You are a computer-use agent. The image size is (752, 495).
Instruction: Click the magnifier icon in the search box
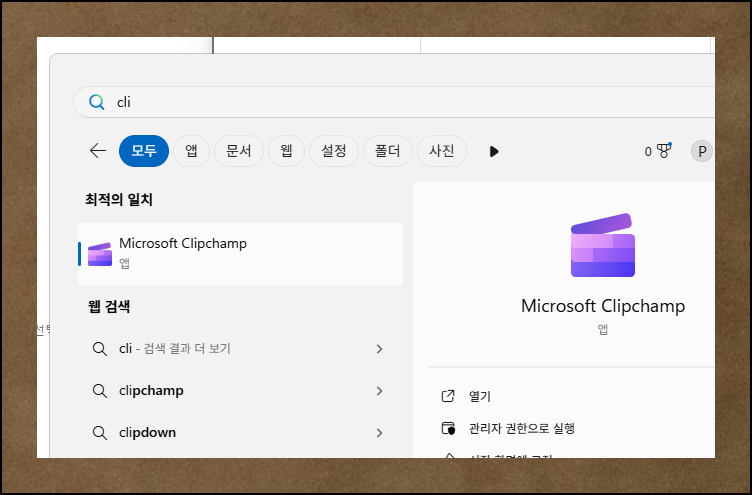click(96, 102)
